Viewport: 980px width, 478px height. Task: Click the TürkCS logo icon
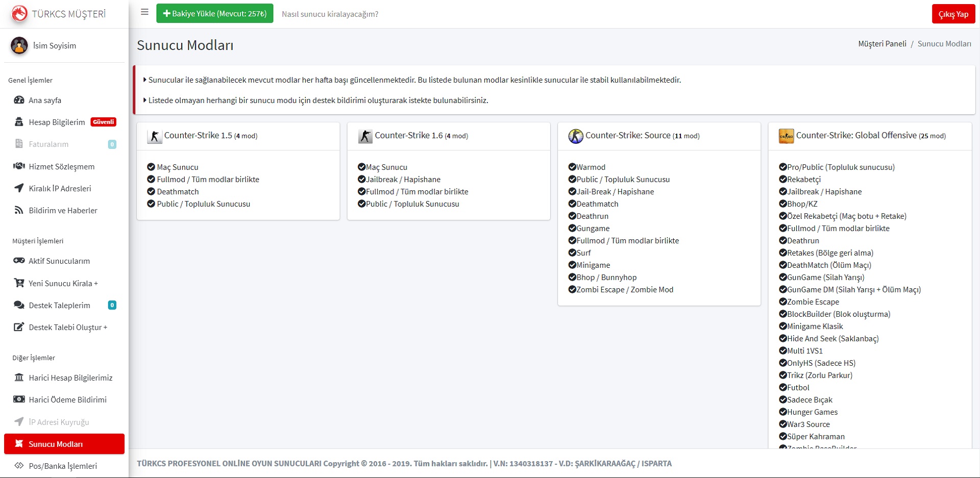(x=19, y=14)
